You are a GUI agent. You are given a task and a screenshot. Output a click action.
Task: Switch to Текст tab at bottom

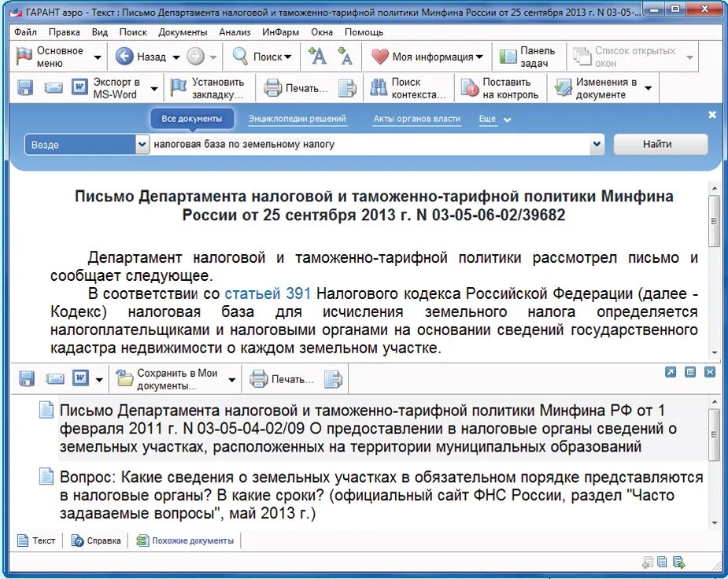tap(36, 540)
